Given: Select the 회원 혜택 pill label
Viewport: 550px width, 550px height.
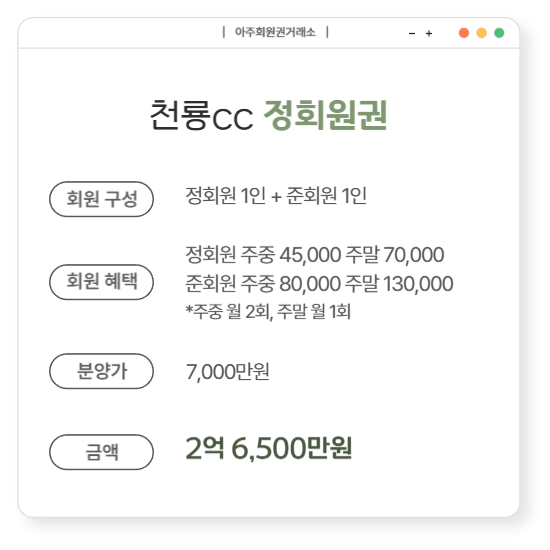Looking at the screenshot, I should tap(101, 282).
